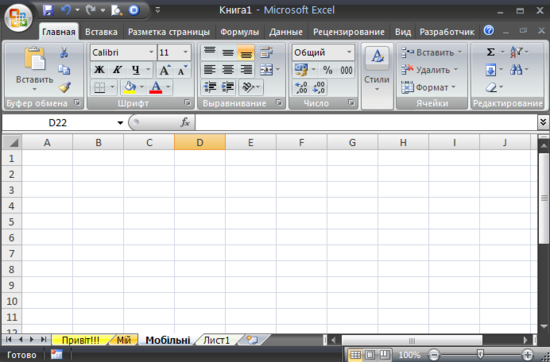Expand the formula bar chevron
This screenshot has height=362, width=550.
pyautogui.click(x=543, y=122)
